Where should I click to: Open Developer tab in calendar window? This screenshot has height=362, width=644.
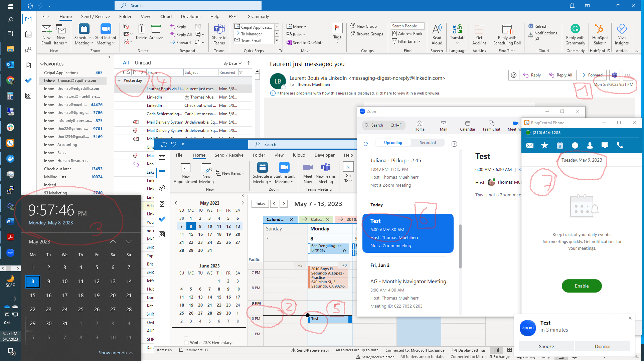pos(324,155)
